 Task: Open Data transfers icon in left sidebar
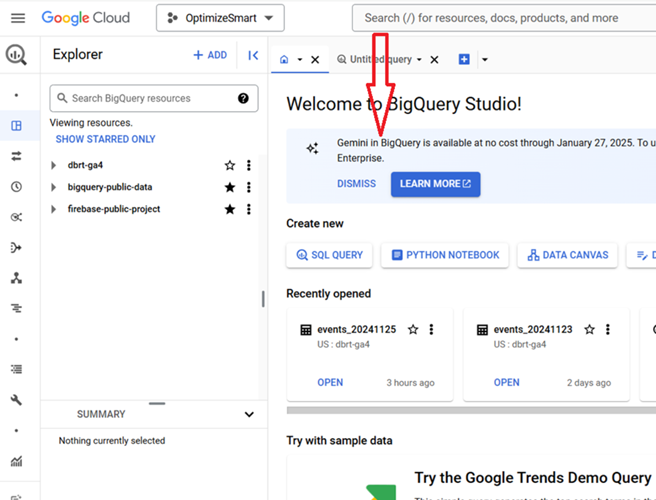point(16,156)
